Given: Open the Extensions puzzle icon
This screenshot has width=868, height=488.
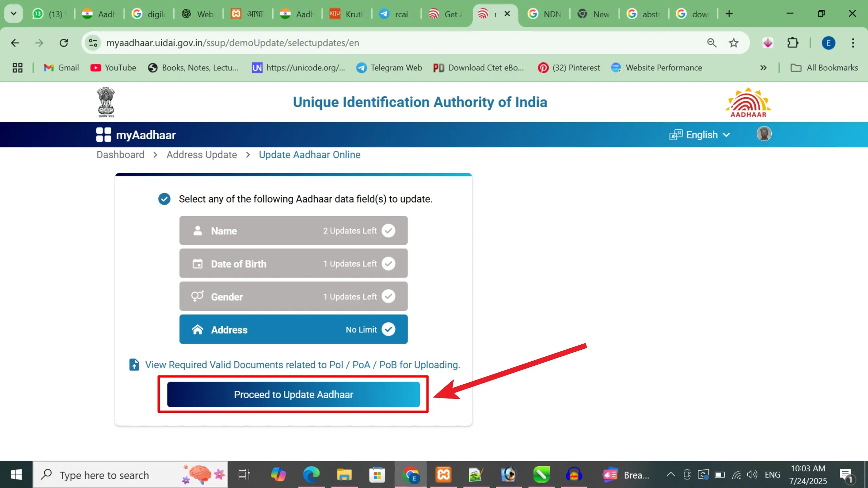Looking at the screenshot, I should tap(792, 43).
